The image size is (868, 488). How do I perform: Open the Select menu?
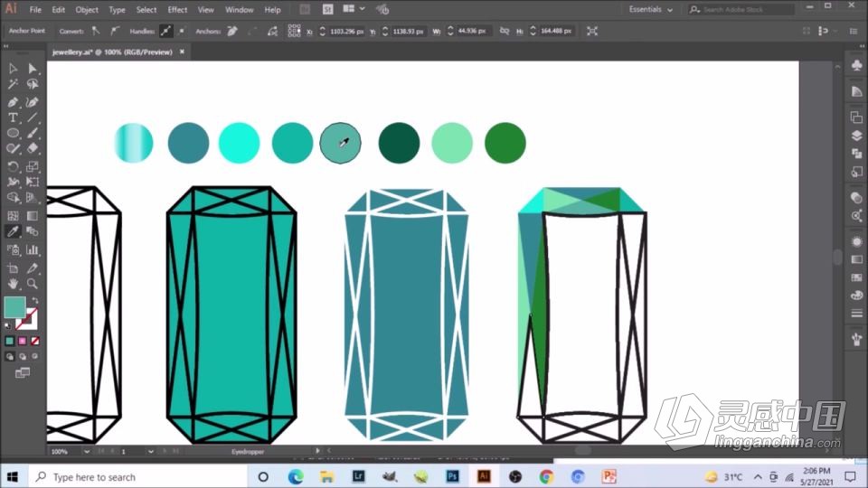146,9
